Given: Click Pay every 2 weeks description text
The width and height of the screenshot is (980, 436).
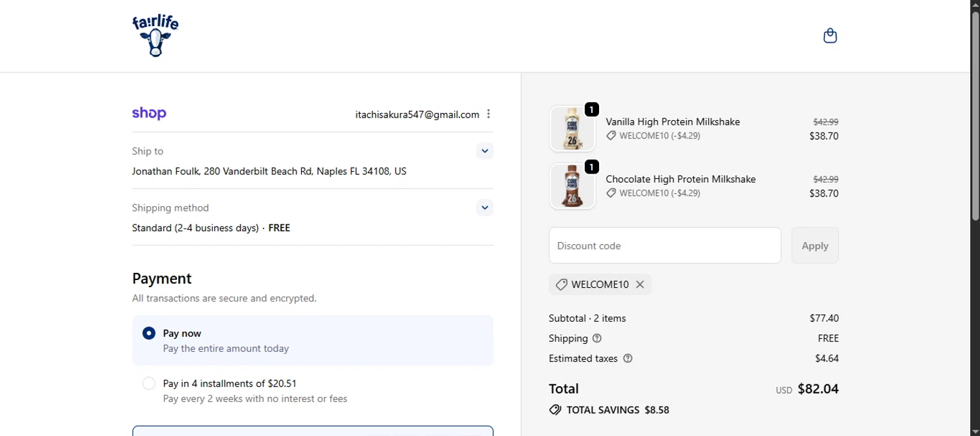Looking at the screenshot, I should pyautogui.click(x=255, y=399).
